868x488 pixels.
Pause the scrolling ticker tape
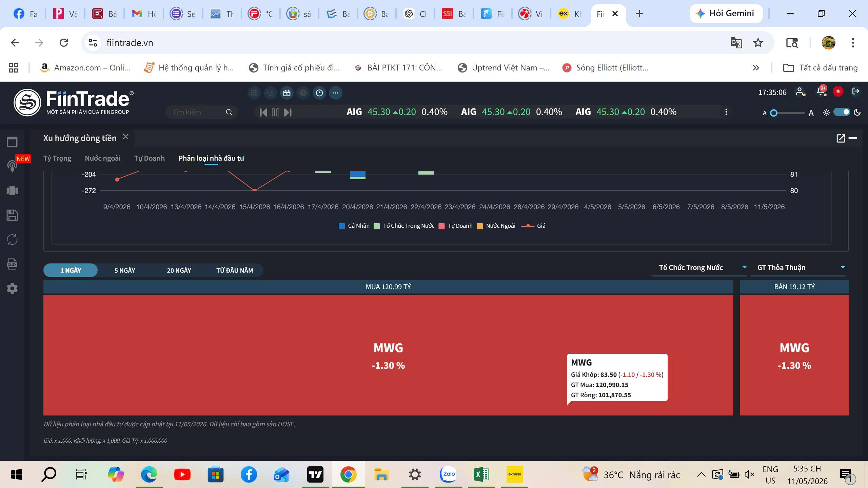pos(275,113)
